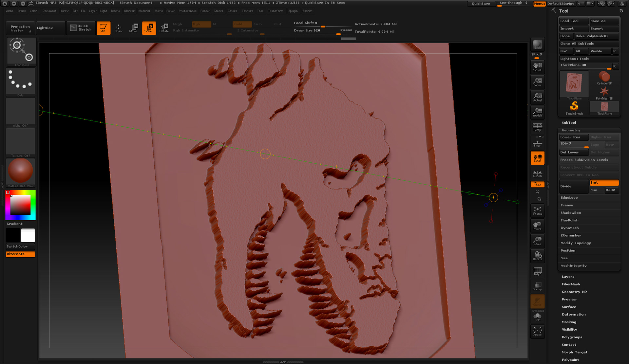Click the AAHalf zoom icon
Image resolution: width=629 pixels, height=364 pixels.
point(537,112)
